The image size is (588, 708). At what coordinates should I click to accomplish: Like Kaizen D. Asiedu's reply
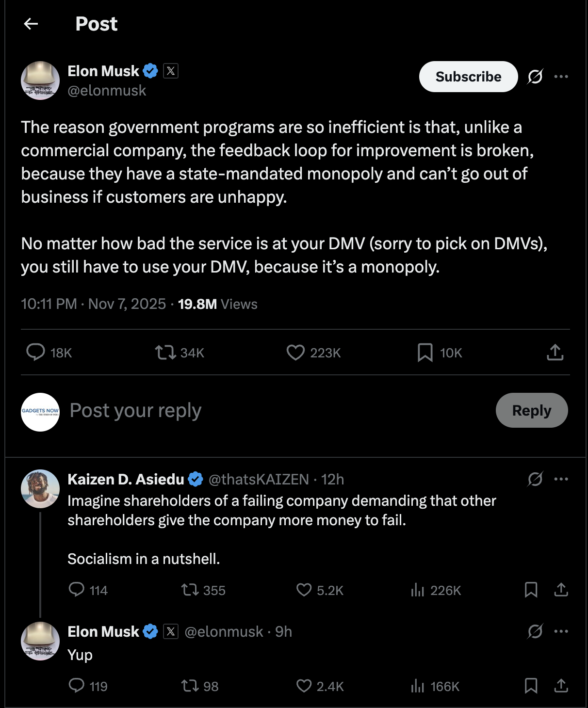click(x=303, y=590)
